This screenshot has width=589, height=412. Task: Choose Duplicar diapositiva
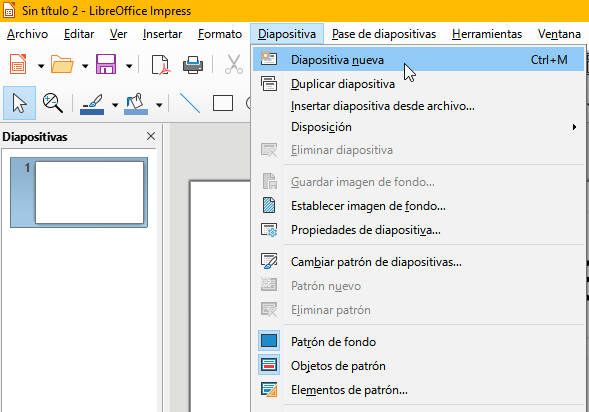(418, 84)
